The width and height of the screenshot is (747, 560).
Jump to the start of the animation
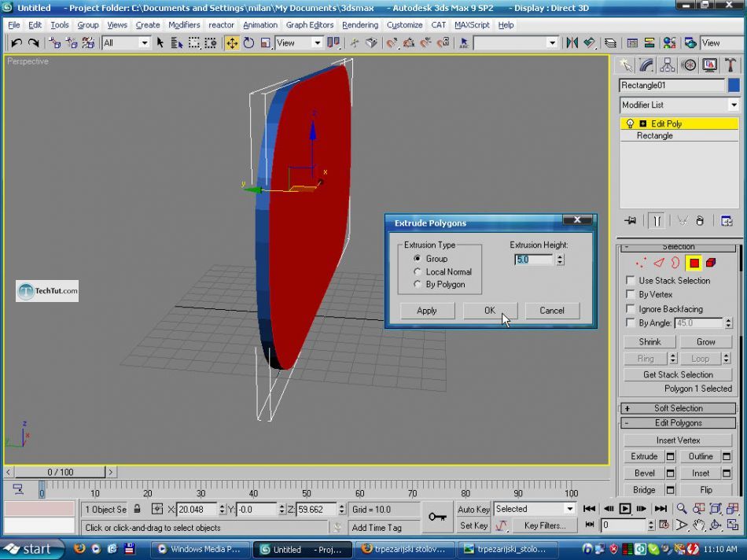point(589,509)
